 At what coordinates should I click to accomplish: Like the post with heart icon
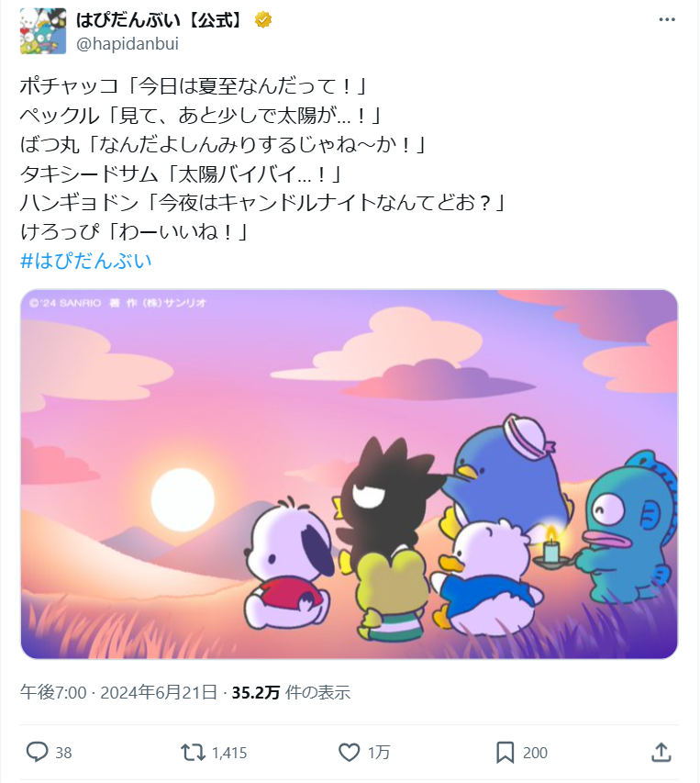point(349,752)
